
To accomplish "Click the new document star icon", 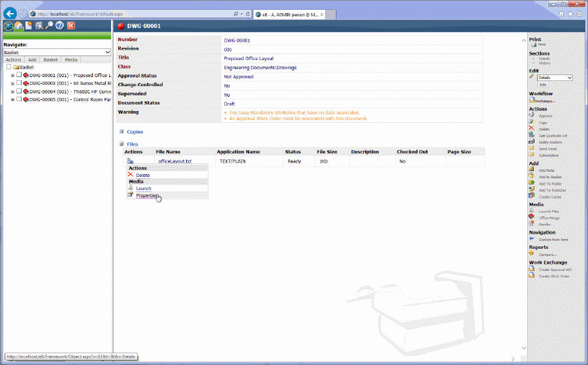I will [x=29, y=25].
